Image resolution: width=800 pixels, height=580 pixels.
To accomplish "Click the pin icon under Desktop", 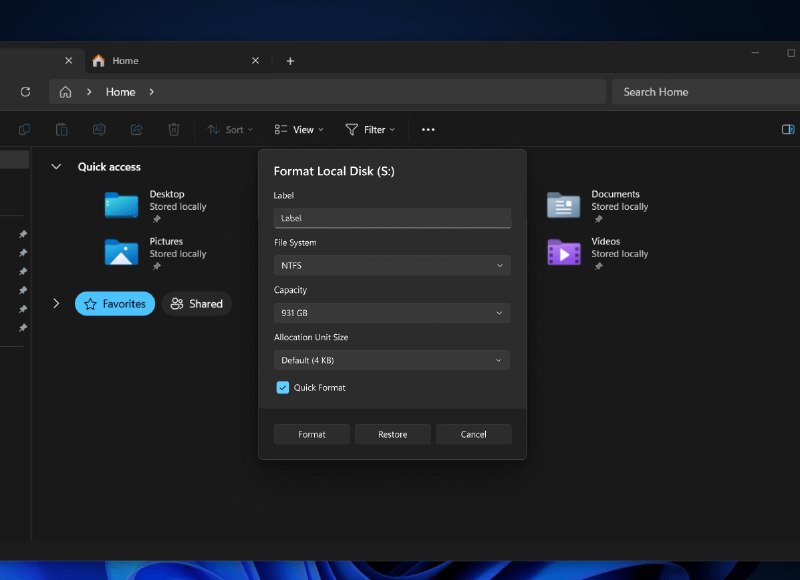I will pos(157,219).
